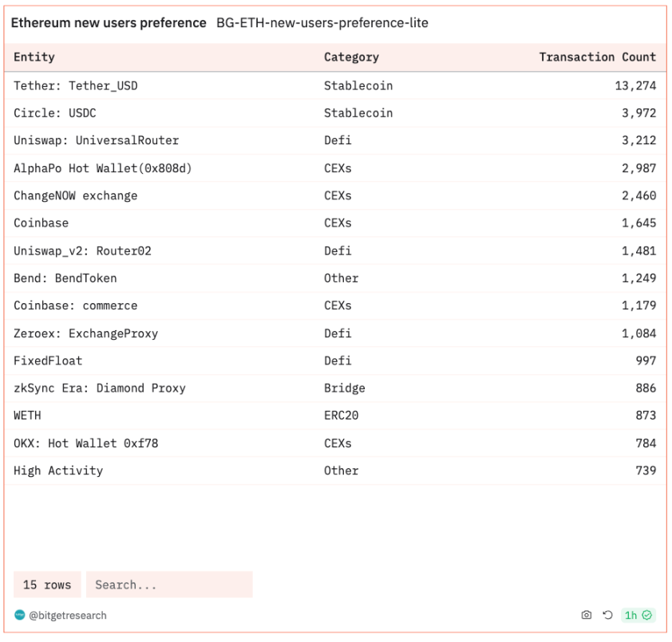Viewport: 672px width, 642px height.
Task: Select the Tether: Tether_USD entity cell
Action: [x=76, y=85]
